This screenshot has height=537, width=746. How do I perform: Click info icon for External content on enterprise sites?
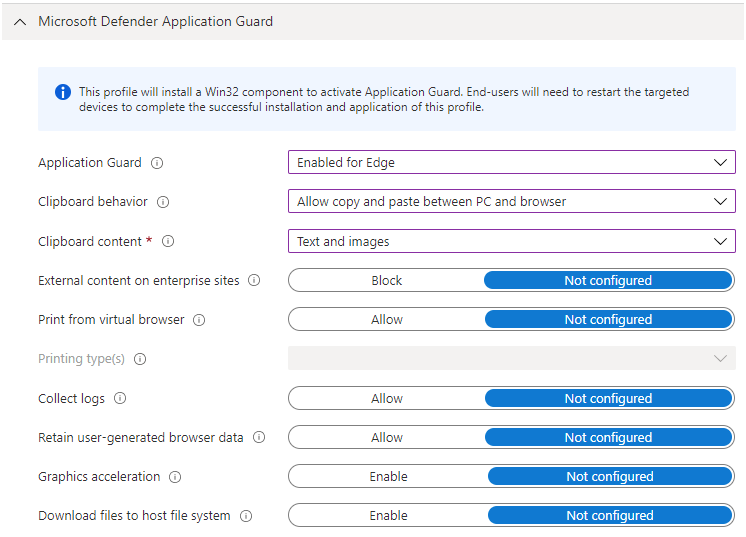[254, 281]
